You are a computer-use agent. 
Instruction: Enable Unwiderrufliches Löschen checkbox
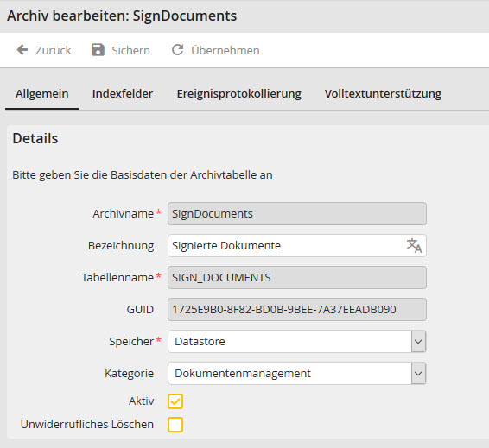pos(175,425)
